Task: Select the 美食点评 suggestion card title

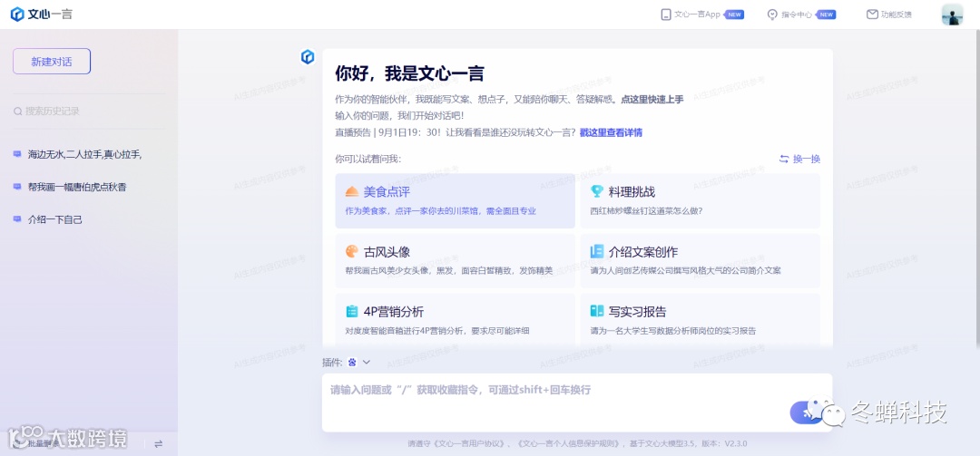Action: pyautogui.click(x=387, y=192)
